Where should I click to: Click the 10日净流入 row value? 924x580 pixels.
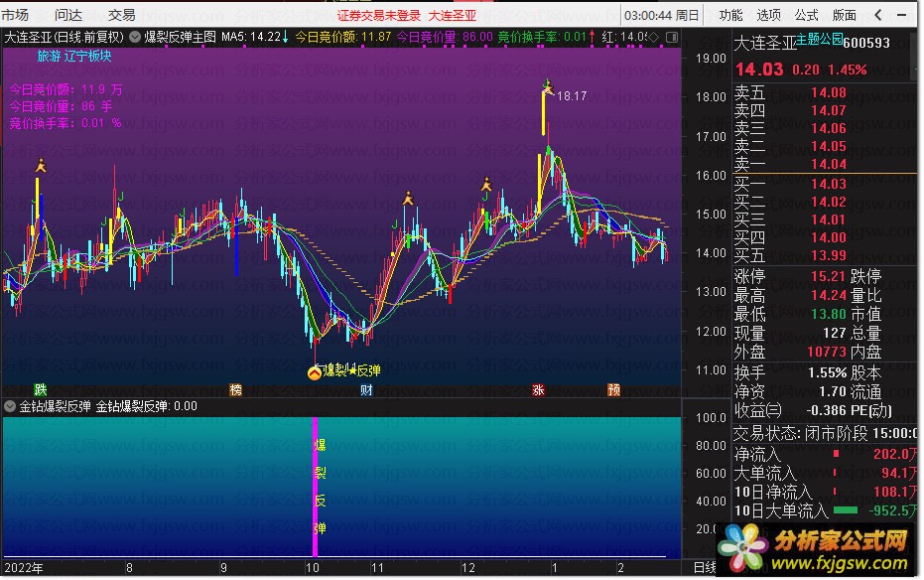(894, 492)
